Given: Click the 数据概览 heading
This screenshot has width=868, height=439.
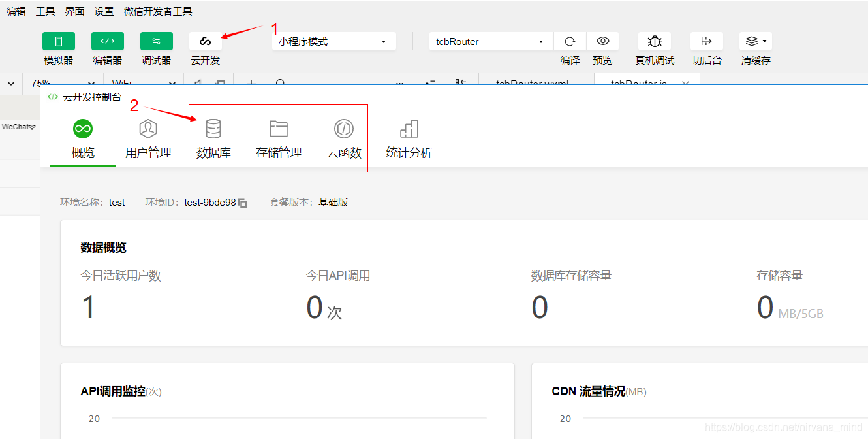Looking at the screenshot, I should (x=104, y=248).
